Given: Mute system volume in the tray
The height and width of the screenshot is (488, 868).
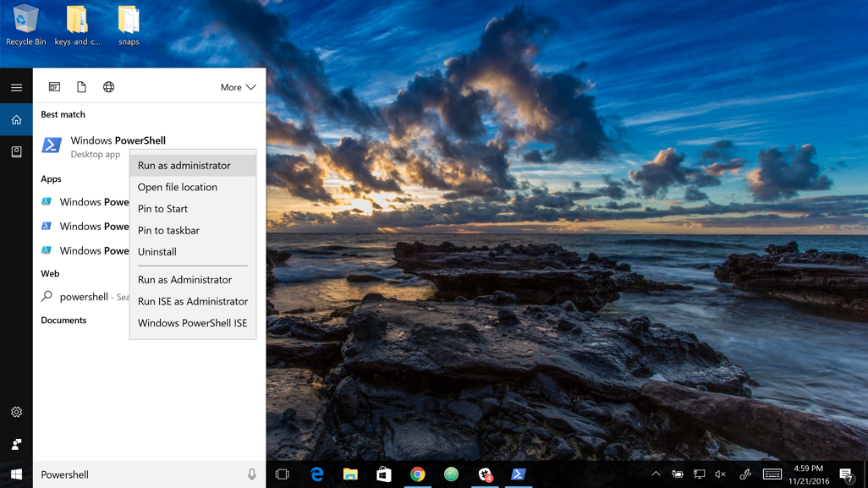Looking at the screenshot, I should click(720, 474).
